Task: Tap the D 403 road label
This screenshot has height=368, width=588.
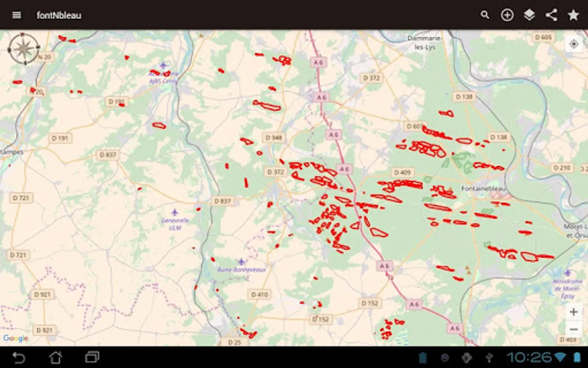Action: 568,339
